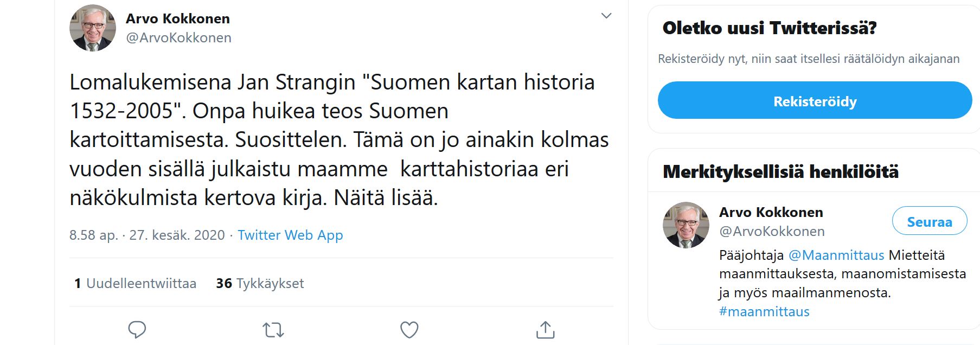980x345 pixels.
Task: Open the @Maanmittaus mention link
Action: pyautogui.click(x=836, y=255)
